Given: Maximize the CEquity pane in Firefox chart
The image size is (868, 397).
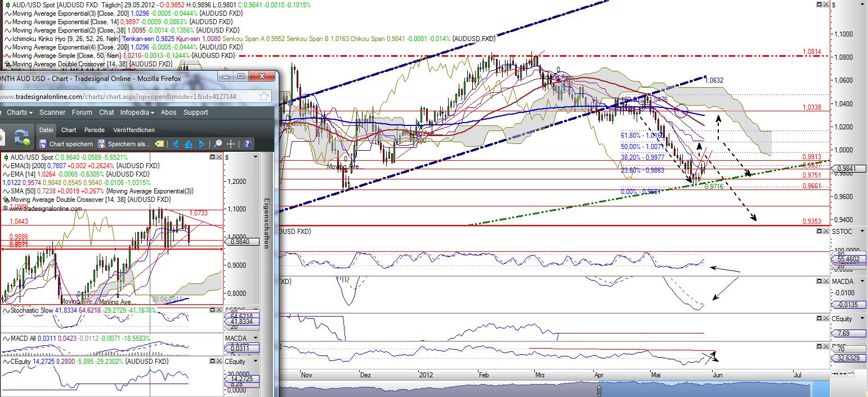Looking at the screenshot, I should pos(212,361).
